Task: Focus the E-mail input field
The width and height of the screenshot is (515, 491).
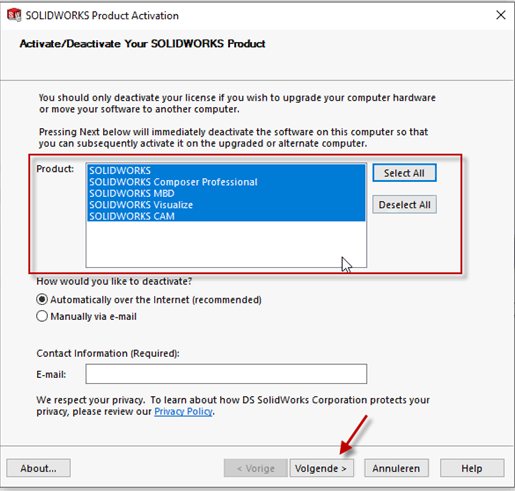Action: [226, 374]
